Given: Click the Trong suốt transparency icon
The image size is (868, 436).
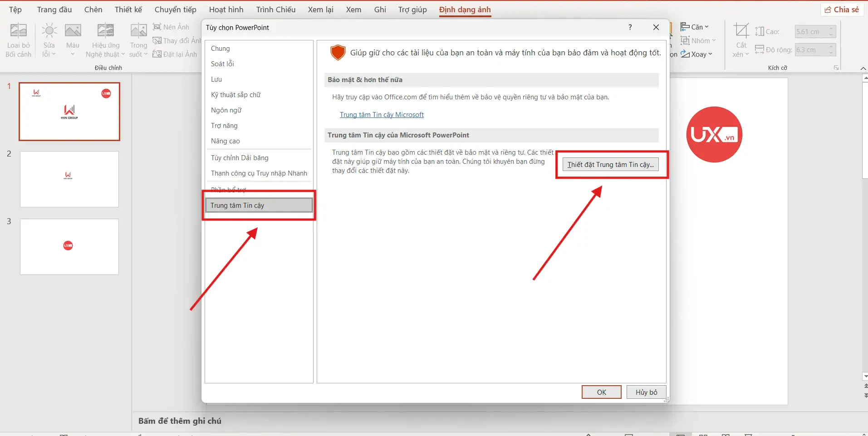Looking at the screenshot, I should (138, 31).
